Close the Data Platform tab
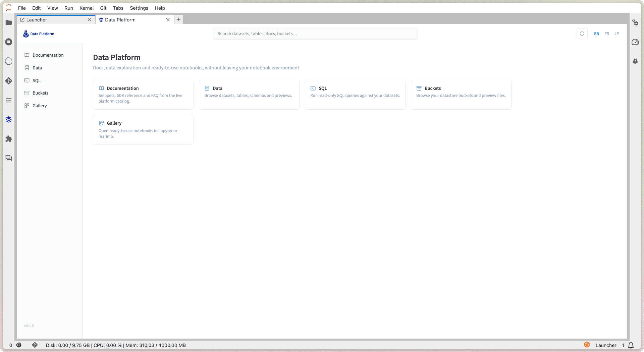The height and width of the screenshot is (352, 644). (x=168, y=20)
